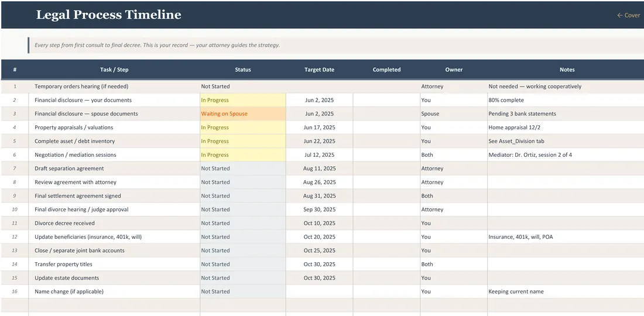
Task: Click target date Aug 11, 2025
Action: tap(319, 169)
